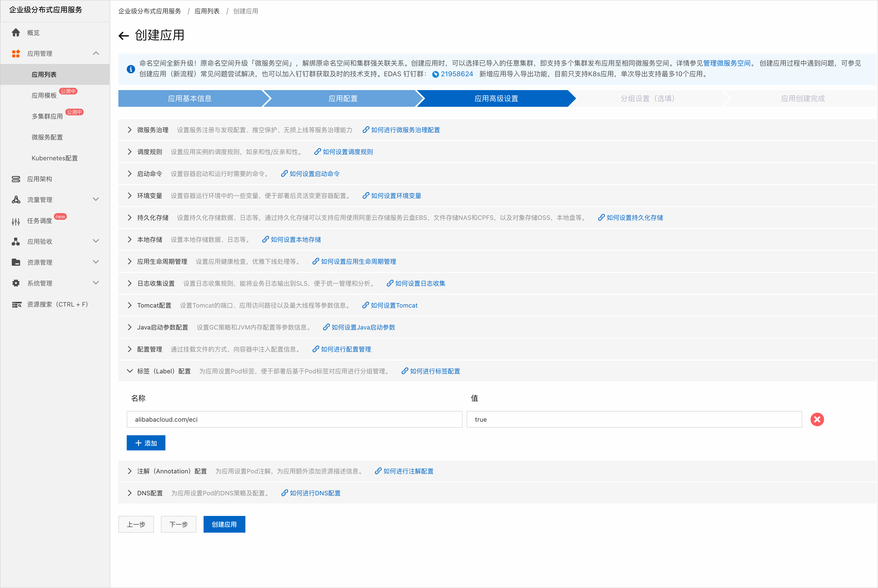Click the link icon before 如何进行DNS配置
Viewport: 878px width, 588px height.
click(x=284, y=493)
